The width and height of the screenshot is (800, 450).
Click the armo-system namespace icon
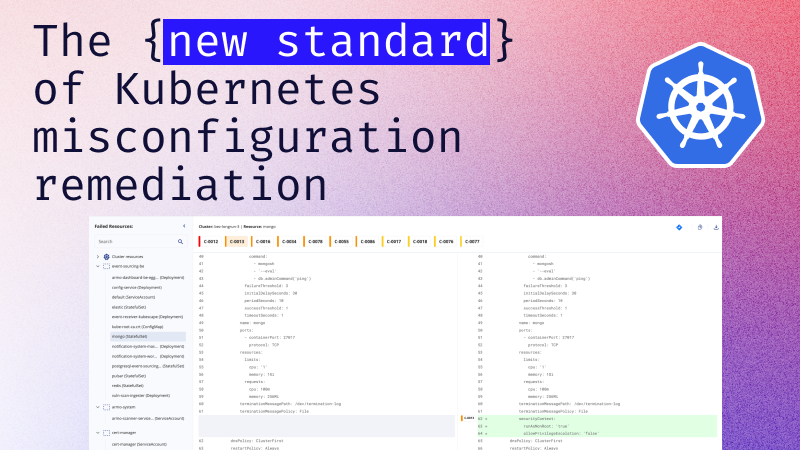pos(107,407)
